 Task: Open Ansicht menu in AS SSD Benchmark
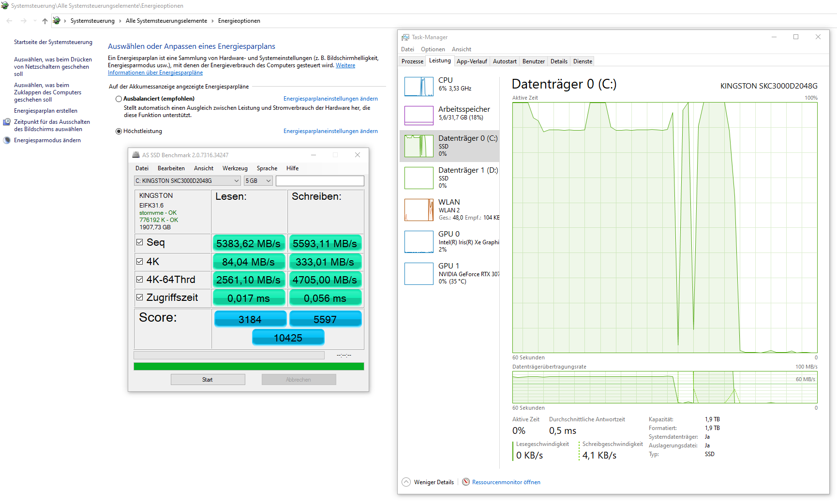[204, 168]
